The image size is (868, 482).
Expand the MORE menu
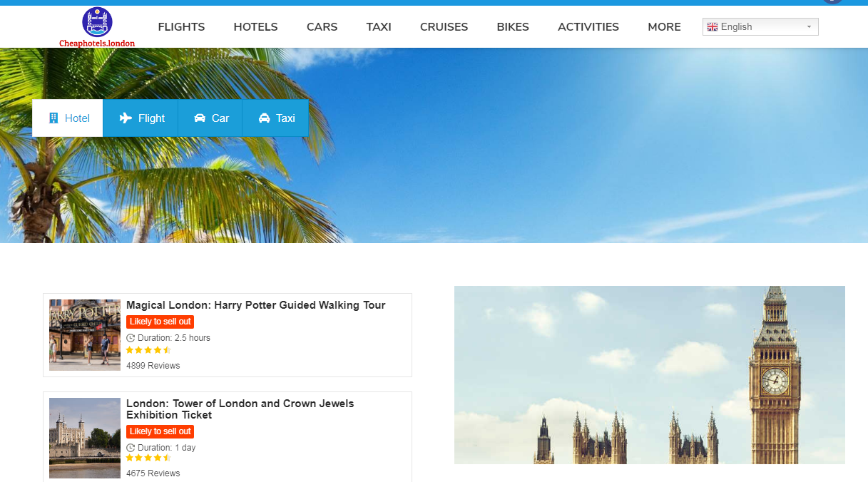(x=664, y=27)
